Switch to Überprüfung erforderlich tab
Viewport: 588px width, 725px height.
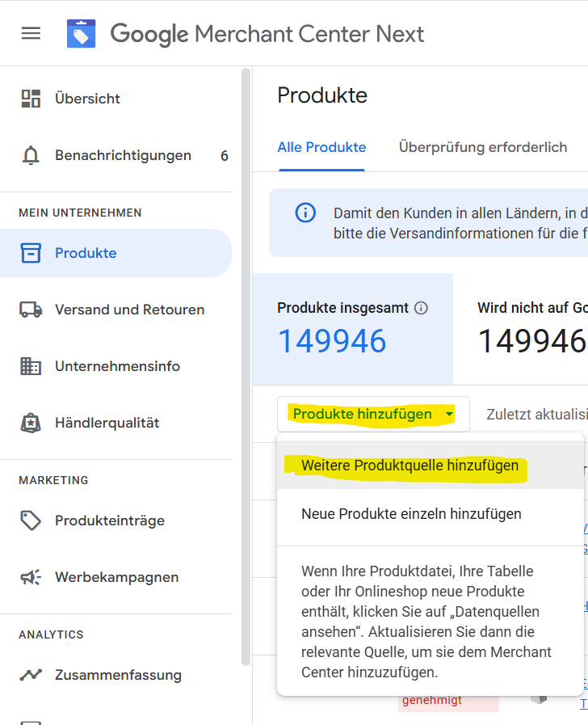[483, 147]
